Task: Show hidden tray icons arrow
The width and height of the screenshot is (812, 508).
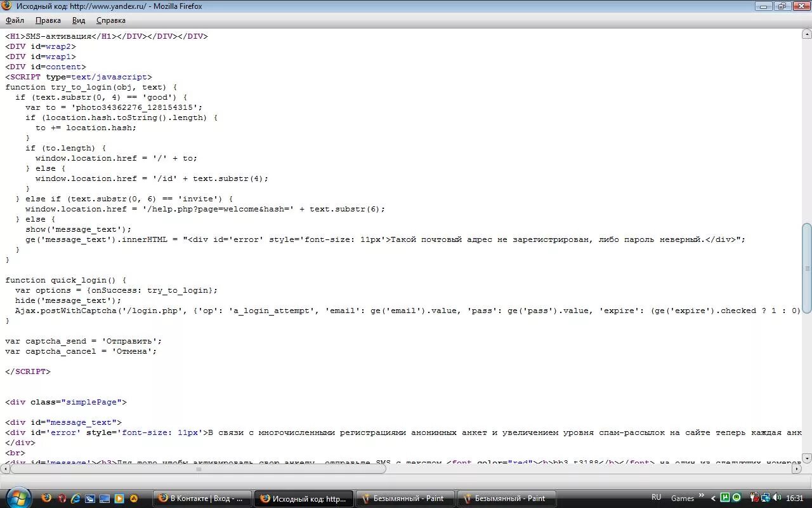Action: coord(714,498)
